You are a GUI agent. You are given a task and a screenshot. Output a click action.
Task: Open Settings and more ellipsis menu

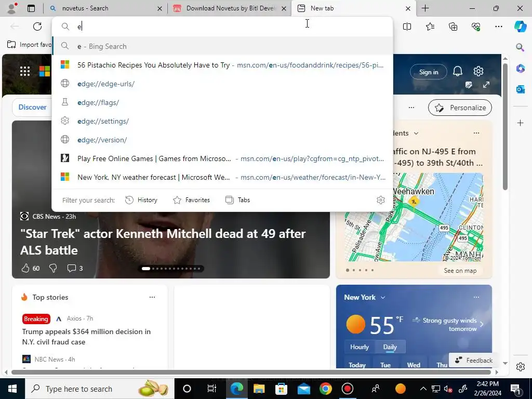(x=499, y=26)
